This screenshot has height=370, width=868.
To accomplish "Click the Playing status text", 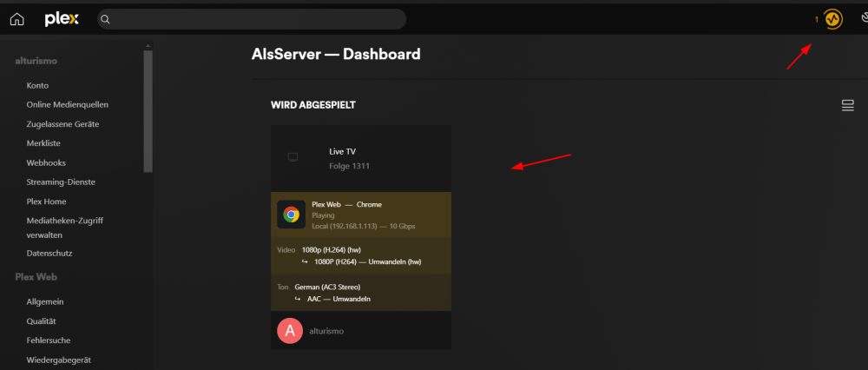I will pos(323,215).
